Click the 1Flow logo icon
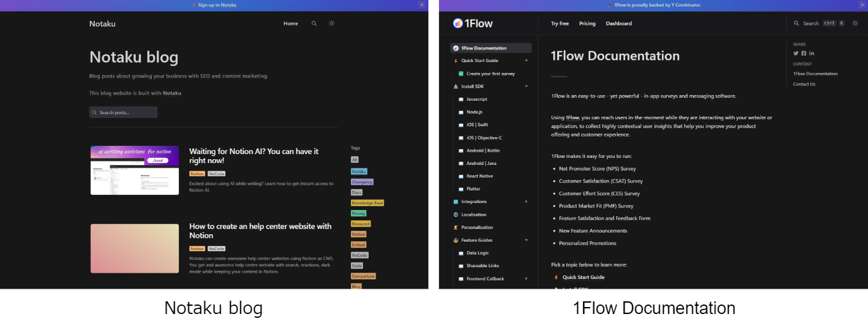868x321 pixels. [x=457, y=23]
